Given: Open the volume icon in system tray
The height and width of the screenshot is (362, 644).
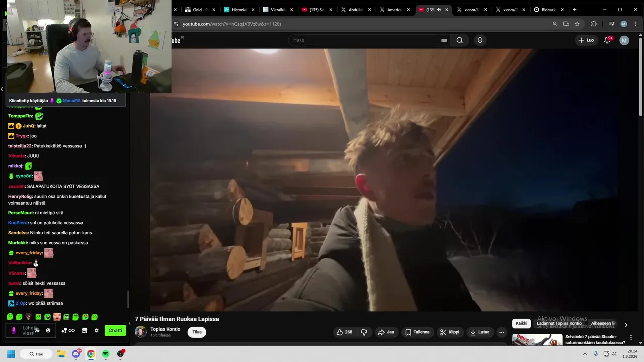Looking at the screenshot, I should tap(614, 354).
